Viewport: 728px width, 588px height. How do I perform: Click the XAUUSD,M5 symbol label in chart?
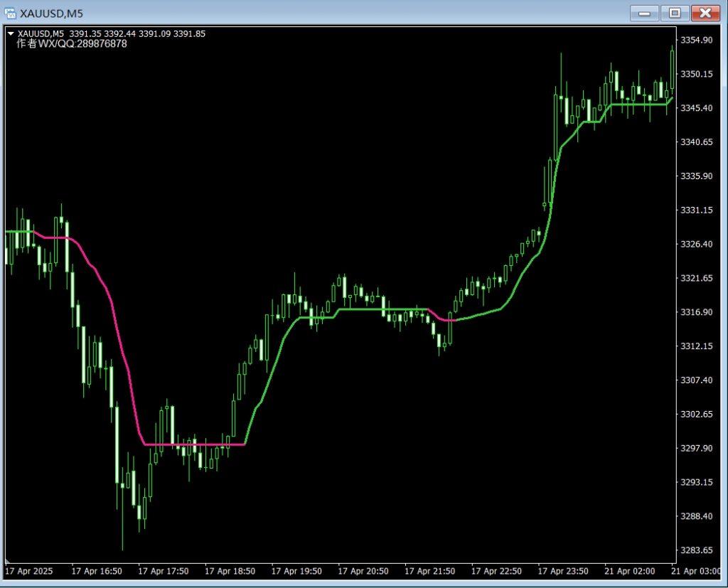pos(41,33)
